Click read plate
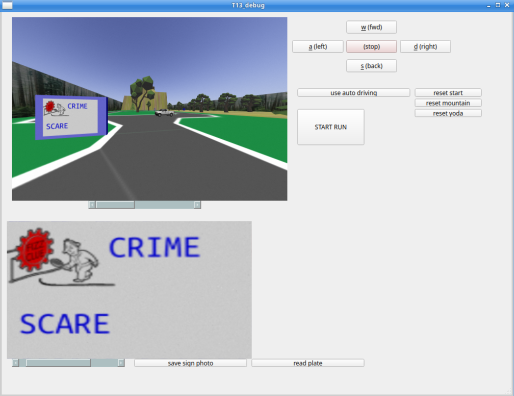The height and width of the screenshot is (396, 514). (308, 363)
